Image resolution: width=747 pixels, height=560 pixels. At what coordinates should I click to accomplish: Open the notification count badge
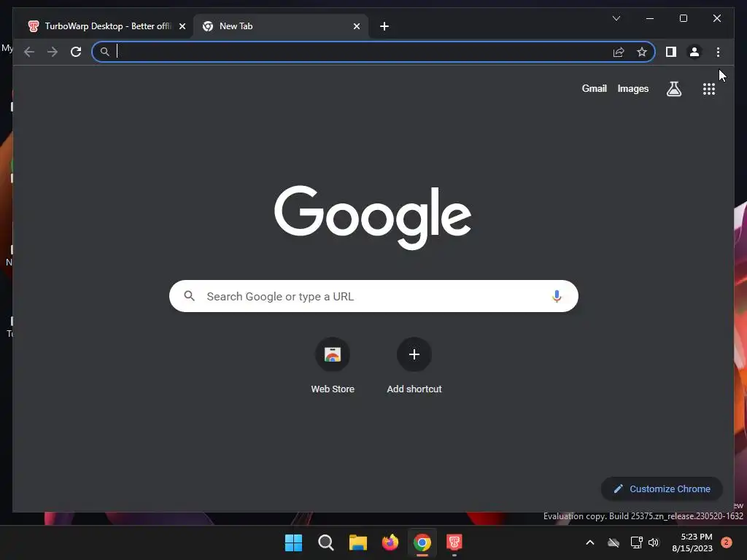coord(727,542)
